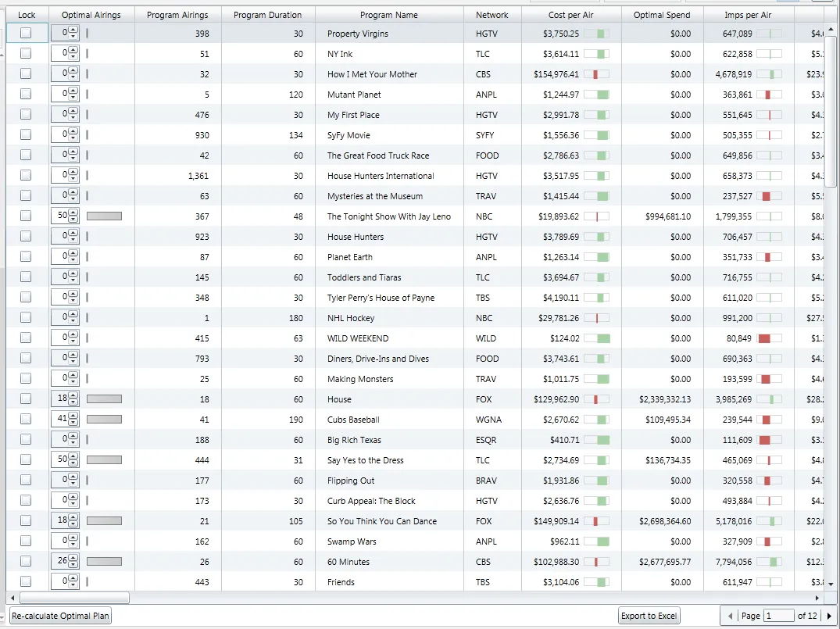840x629 pixels.
Task: Click the Imps per Air column header
Action: 749,15
